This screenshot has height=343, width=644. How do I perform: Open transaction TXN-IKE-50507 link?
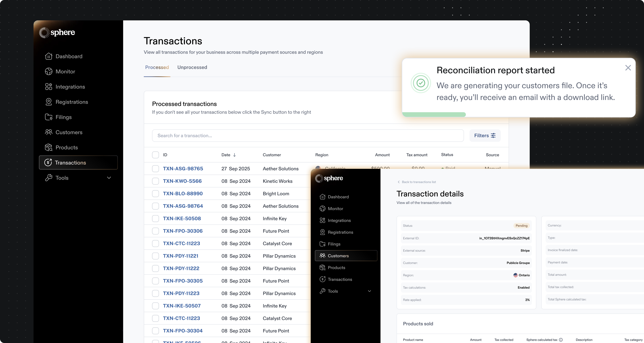click(x=182, y=306)
